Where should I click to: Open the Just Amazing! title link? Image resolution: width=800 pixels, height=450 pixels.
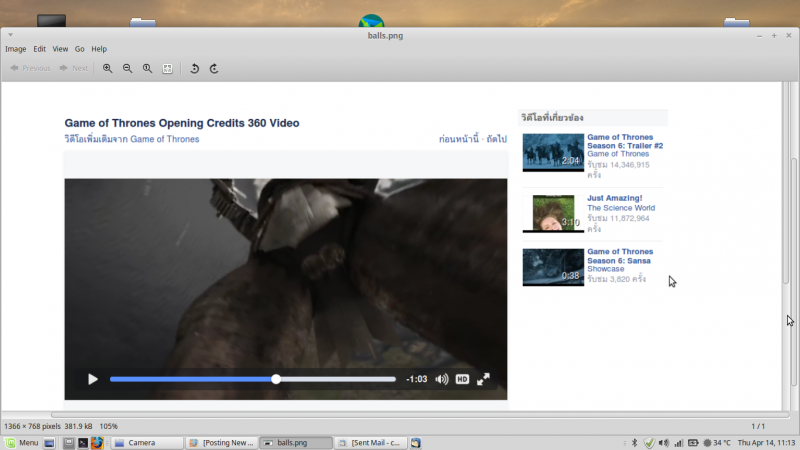point(615,198)
